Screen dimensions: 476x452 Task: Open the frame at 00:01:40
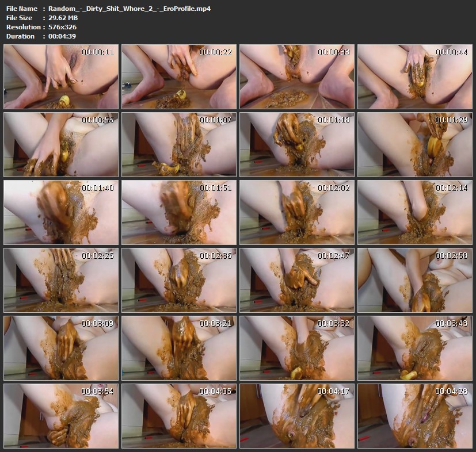61,212
